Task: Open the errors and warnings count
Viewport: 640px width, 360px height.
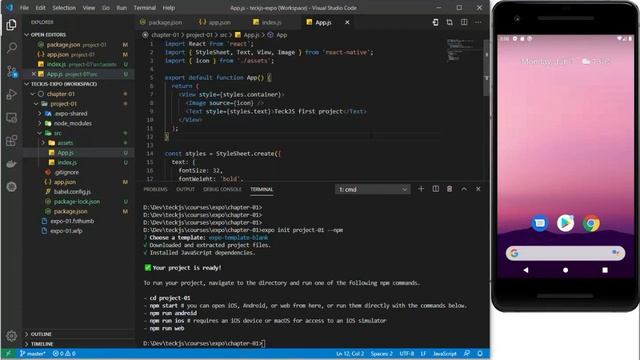Action: (64, 353)
